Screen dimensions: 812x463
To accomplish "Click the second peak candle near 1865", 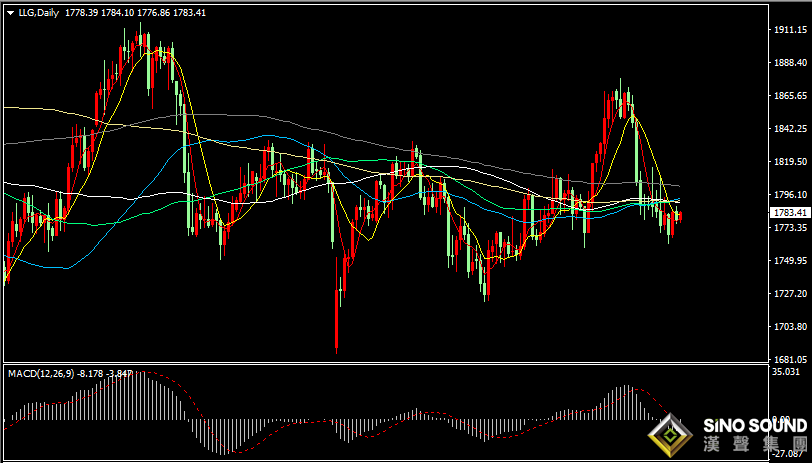I will coord(620,90).
